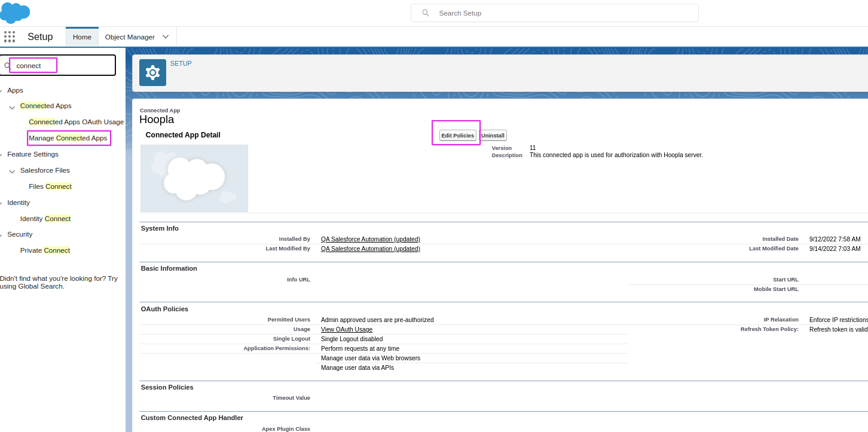This screenshot has height=432, width=868.
Task: Open the View OAuth Usage link
Action: pos(347,330)
